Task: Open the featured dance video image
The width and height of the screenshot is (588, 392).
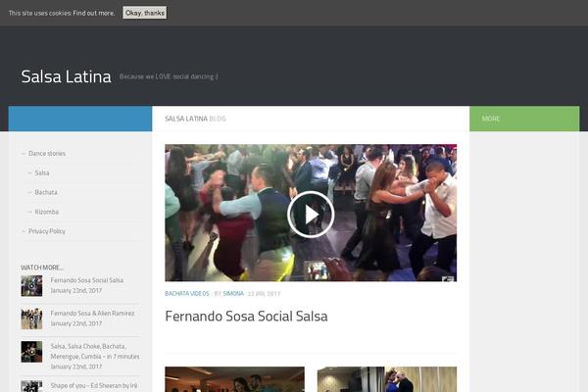Action: (x=311, y=213)
